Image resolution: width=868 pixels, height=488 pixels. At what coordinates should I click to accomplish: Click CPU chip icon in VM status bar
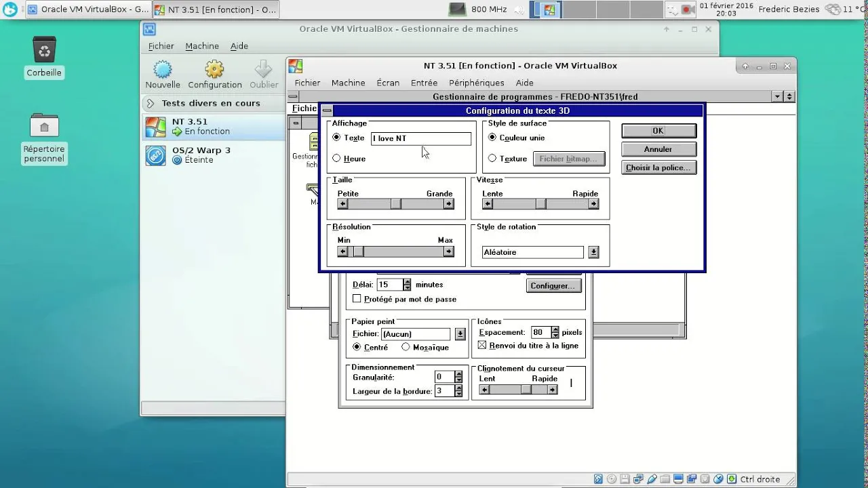click(705, 479)
